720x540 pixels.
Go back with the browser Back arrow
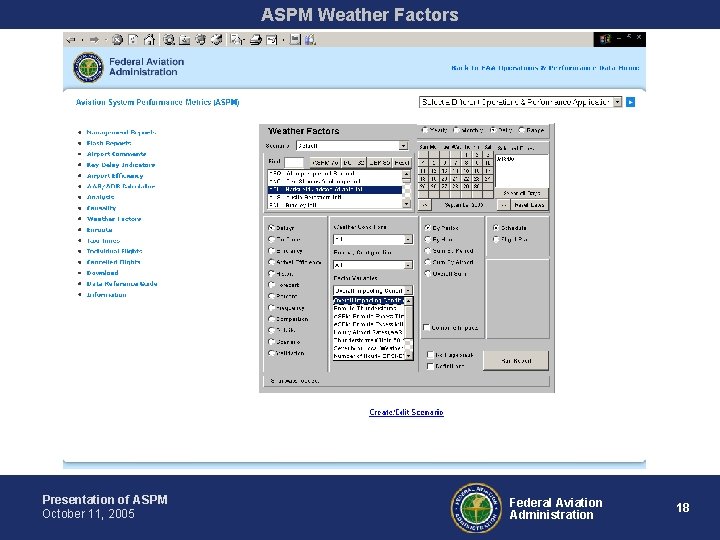[71, 40]
